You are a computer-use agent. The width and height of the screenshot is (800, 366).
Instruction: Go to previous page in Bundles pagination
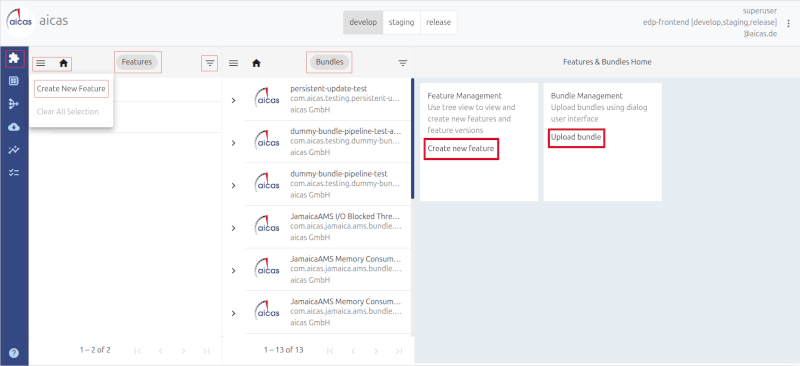[353, 351]
